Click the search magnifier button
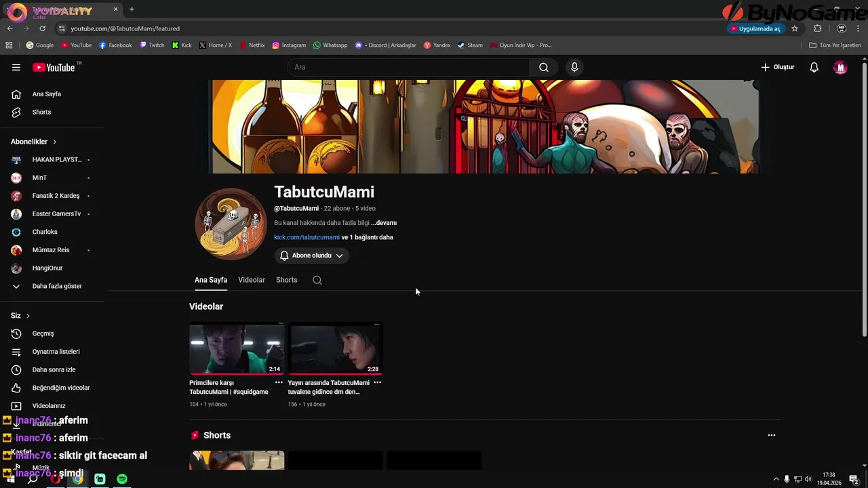 coord(544,67)
